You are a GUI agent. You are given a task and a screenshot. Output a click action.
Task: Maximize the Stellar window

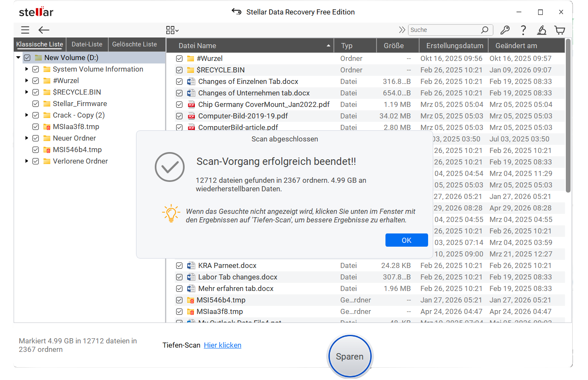coord(540,12)
